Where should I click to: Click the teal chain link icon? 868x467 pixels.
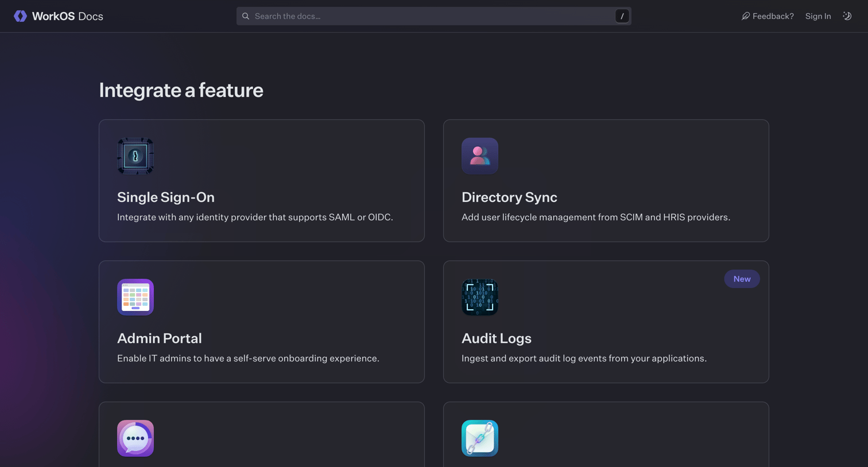tap(480, 438)
